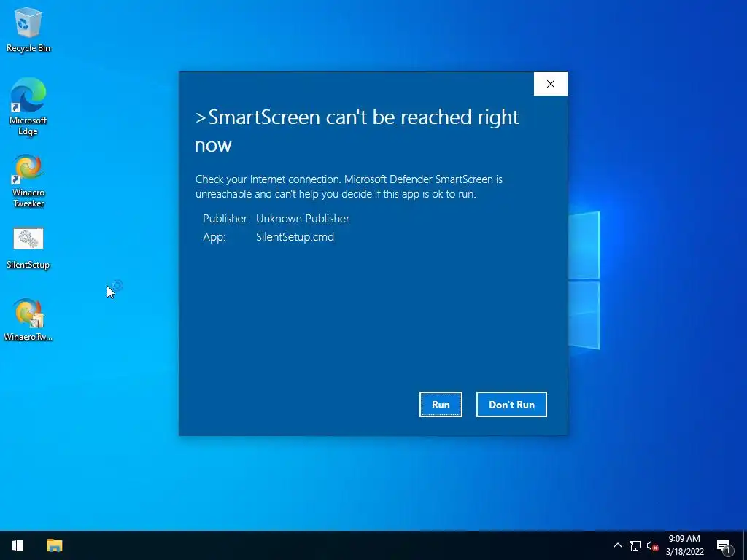Click the 'Publisher:' label in the dialog

pos(226,219)
